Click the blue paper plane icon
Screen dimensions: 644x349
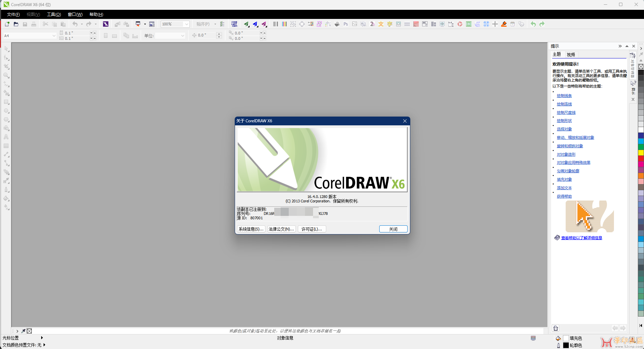click(x=255, y=24)
